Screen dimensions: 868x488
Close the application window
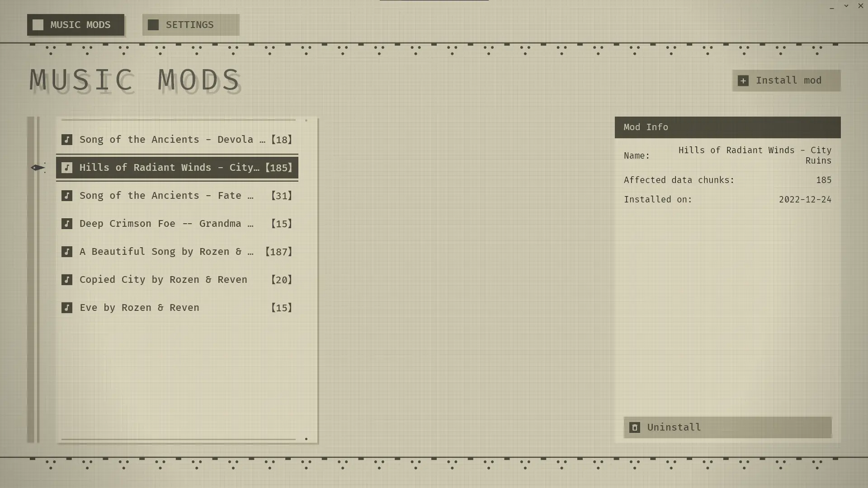click(x=861, y=6)
